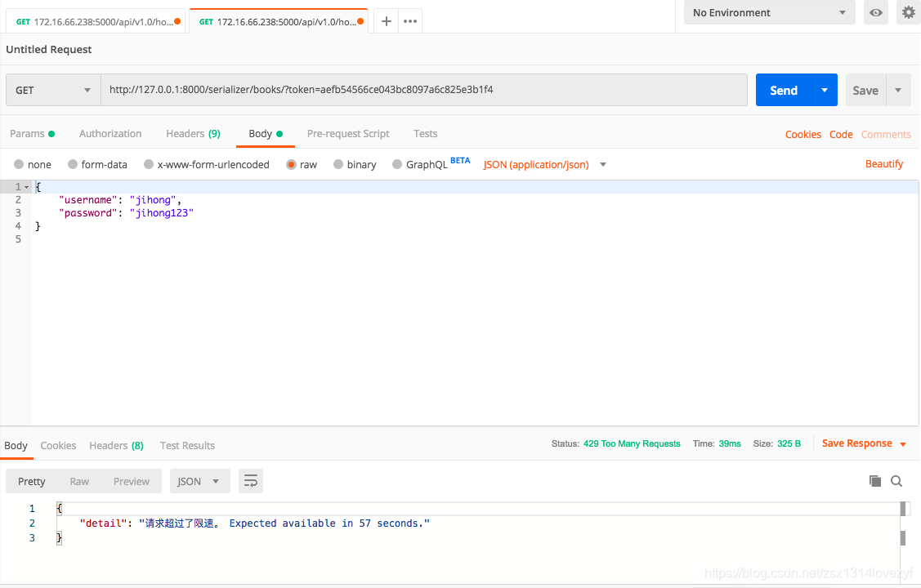The width and height of the screenshot is (921, 588).
Task: Select the binary body type
Action: click(338, 164)
